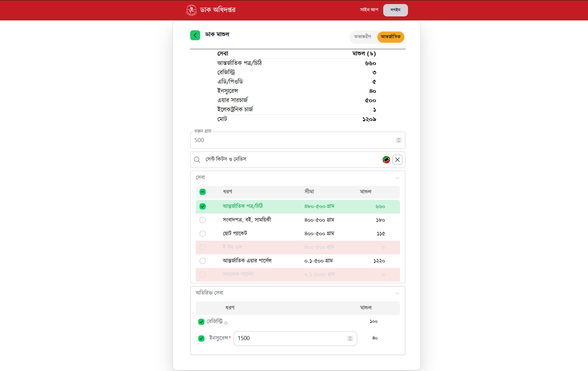Screen dimensions: 588x371
Task: Uncheck the আন্তর্জাতিক পত্র/চিঠি service checkbox
Action: click(203, 206)
